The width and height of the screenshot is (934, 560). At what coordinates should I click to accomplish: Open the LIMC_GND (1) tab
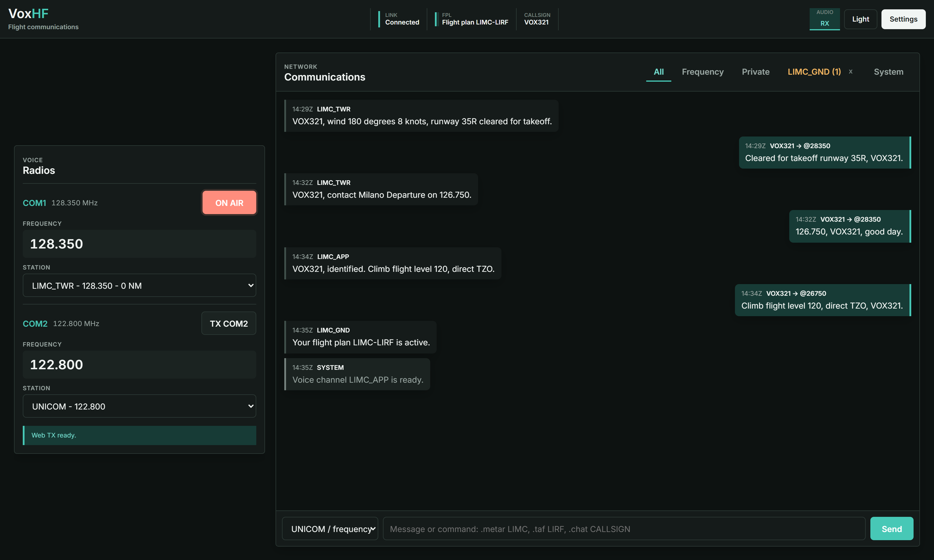coord(814,72)
